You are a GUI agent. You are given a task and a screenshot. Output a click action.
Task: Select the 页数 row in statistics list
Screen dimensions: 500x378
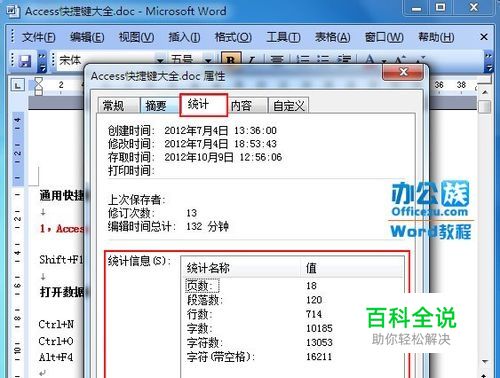click(x=293, y=285)
